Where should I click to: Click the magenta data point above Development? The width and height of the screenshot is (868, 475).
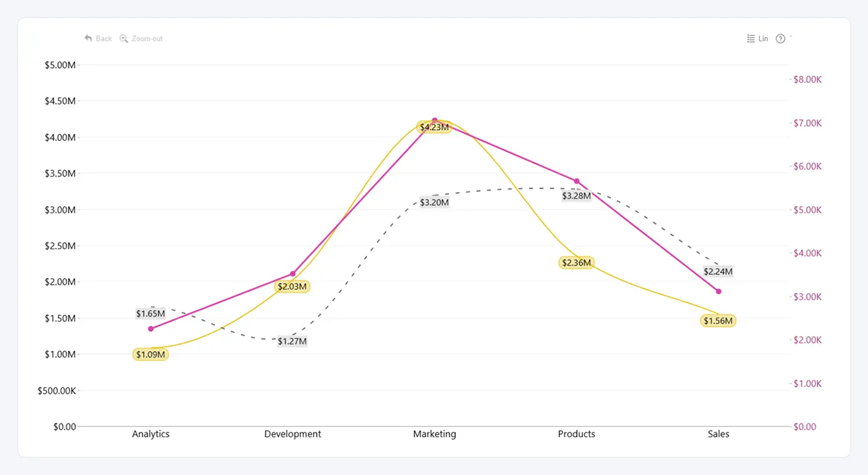293,274
